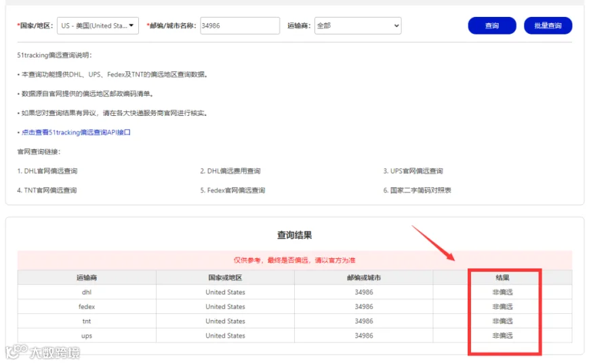Click 34986 in the dhl row
This screenshot has height=364, width=610.
364,292
